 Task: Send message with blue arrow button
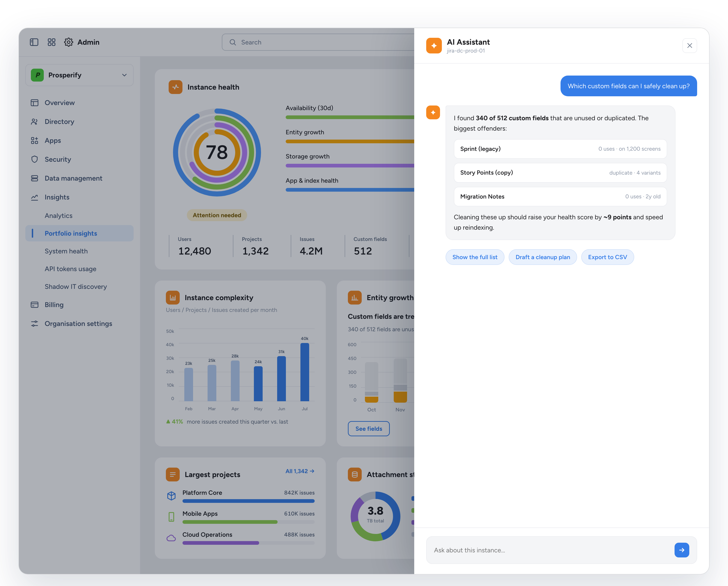(x=681, y=550)
